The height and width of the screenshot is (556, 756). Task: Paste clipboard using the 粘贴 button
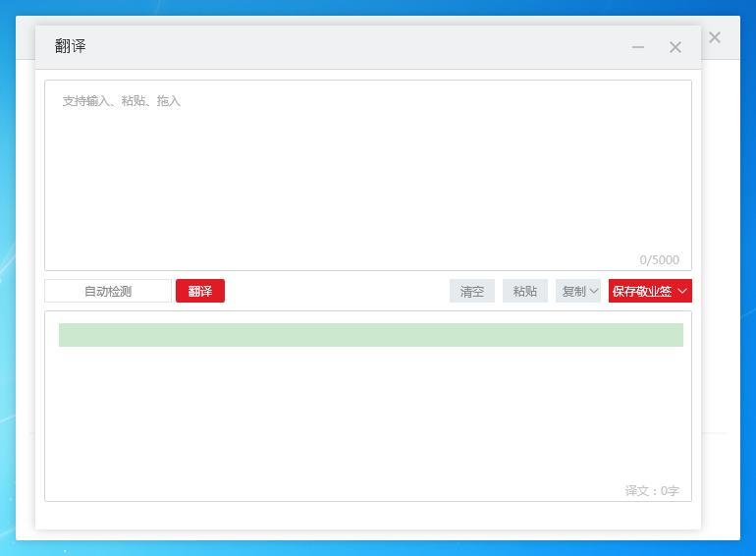[525, 291]
